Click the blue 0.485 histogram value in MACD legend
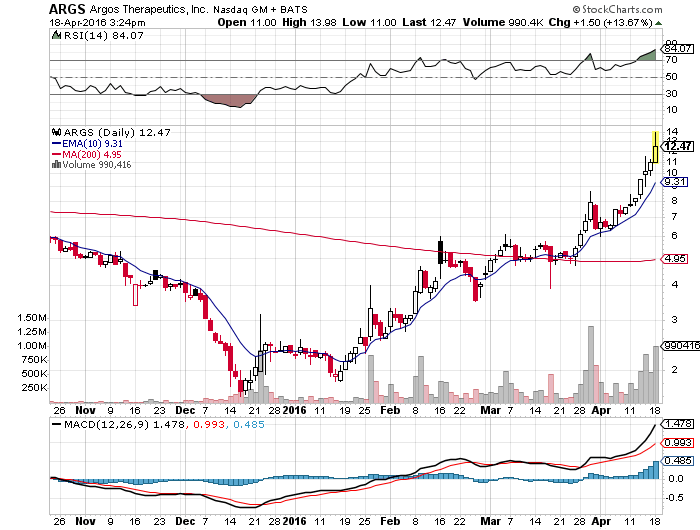This screenshot has width=700, height=530. tap(249, 424)
